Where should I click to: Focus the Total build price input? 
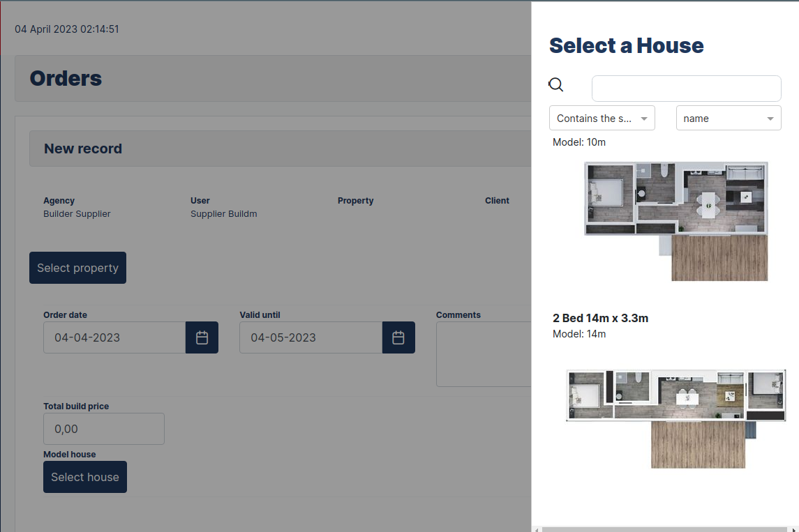click(104, 429)
